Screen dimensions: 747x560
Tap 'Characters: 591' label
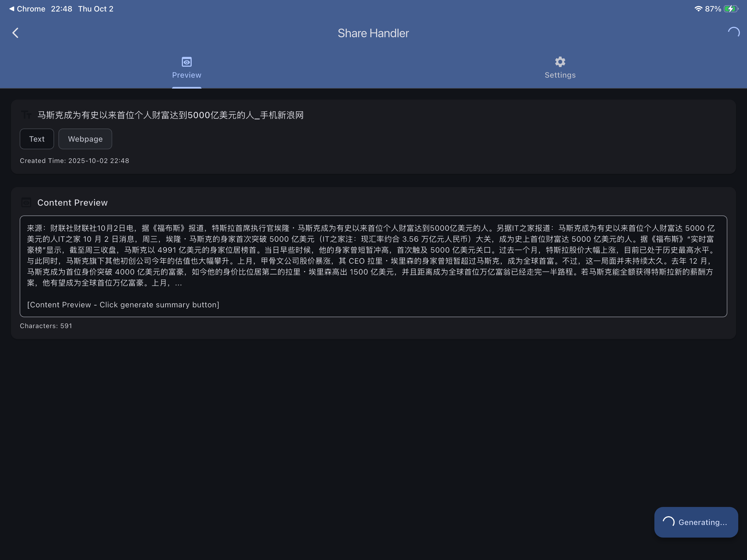[x=46, y=326]
